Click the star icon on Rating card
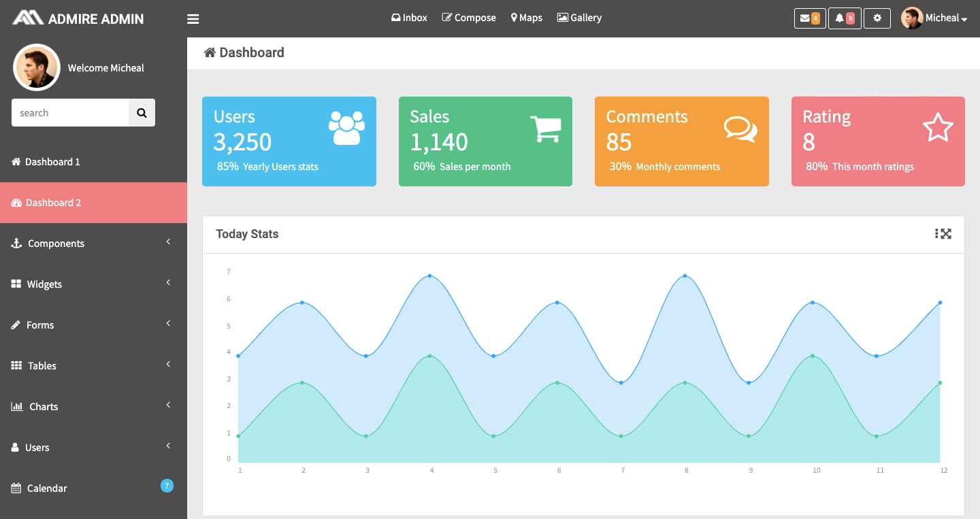The width and height of the screenshot is (980, 519). coord(937,127)
